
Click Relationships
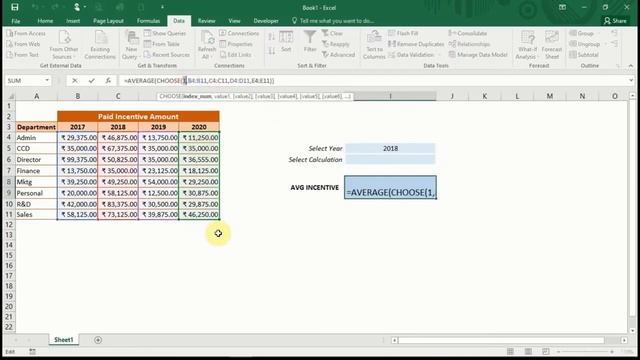[469, 44]
